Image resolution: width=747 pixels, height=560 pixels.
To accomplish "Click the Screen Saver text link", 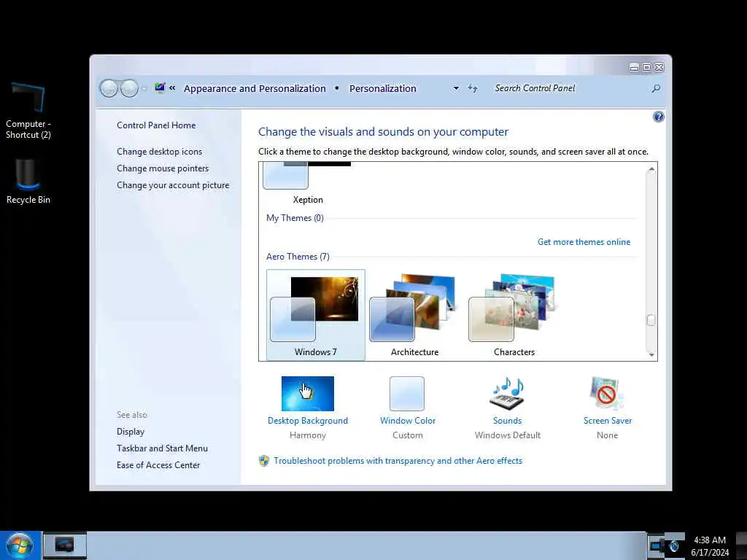I will 608,421.
